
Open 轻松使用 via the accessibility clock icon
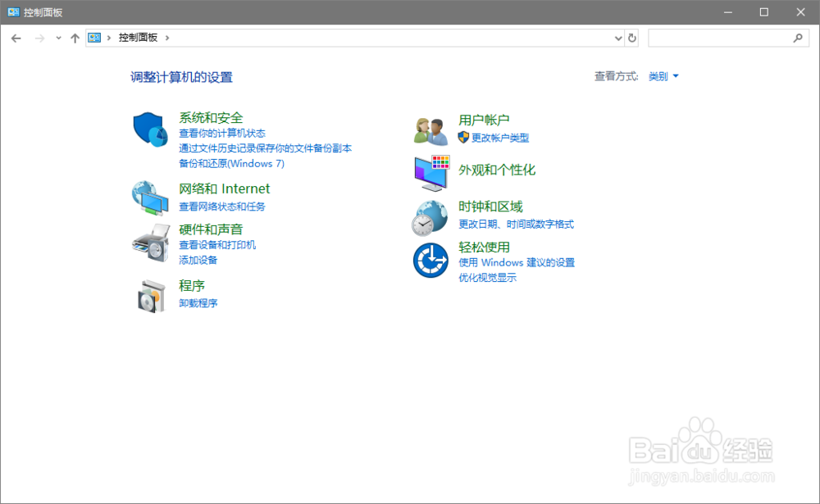[x=430, y=260]
